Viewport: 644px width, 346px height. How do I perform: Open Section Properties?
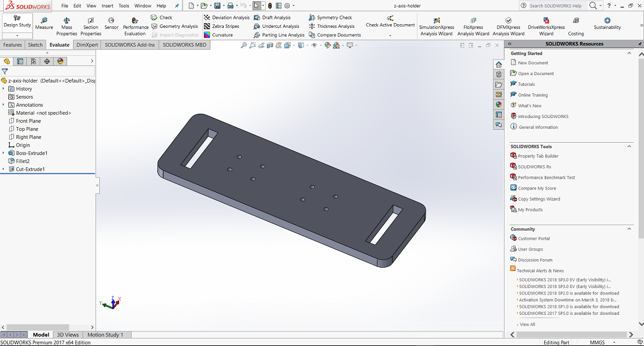91,26
